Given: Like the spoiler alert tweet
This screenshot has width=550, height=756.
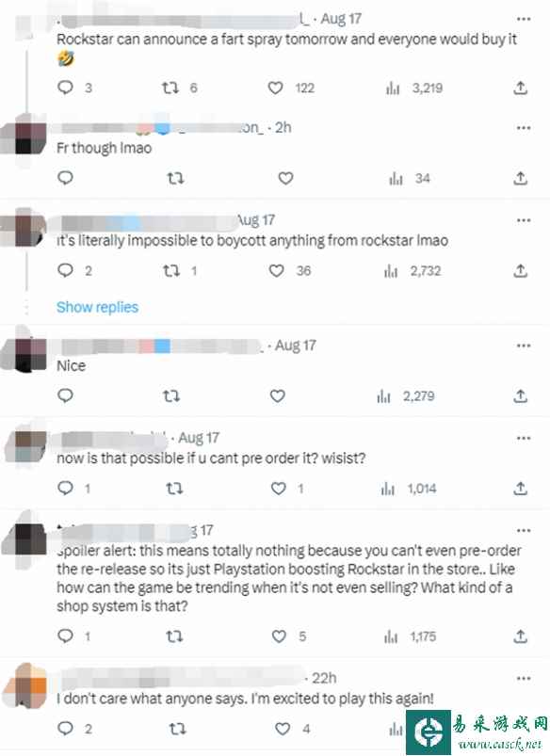Looking at the screenshot, I should tap(279, 636).
